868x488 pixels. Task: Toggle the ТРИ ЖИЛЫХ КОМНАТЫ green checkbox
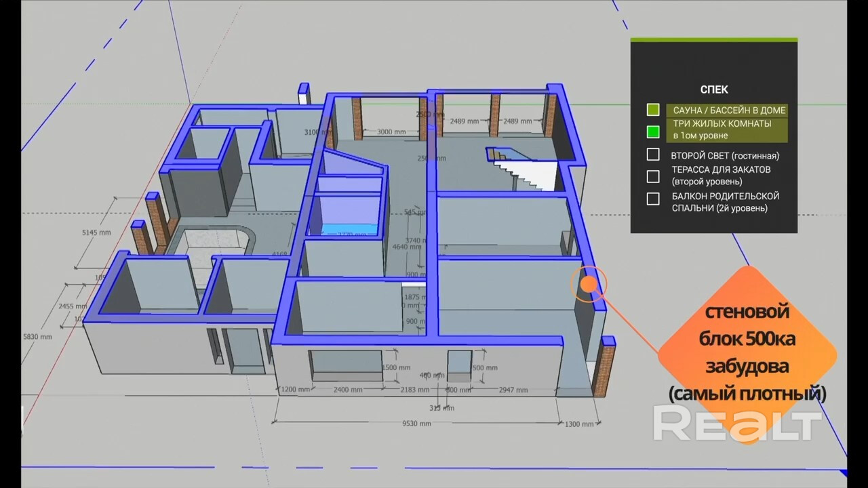point(653,131)
